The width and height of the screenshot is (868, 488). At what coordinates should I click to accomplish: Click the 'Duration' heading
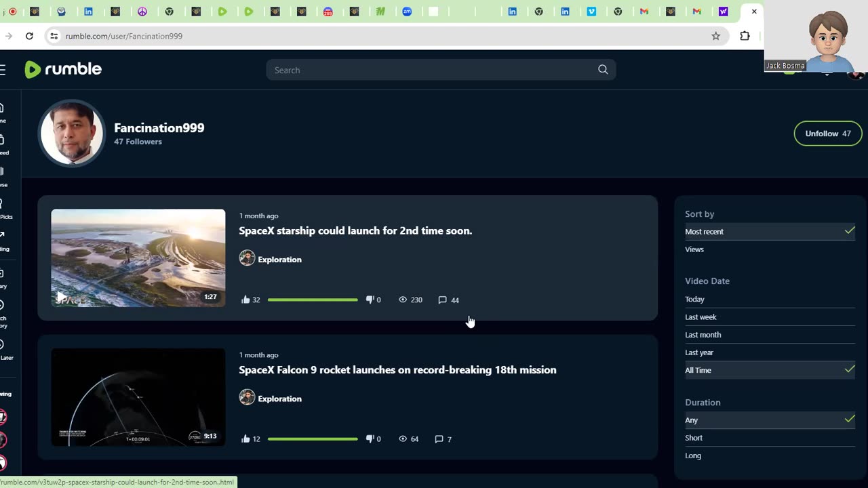tap(703, 402)
